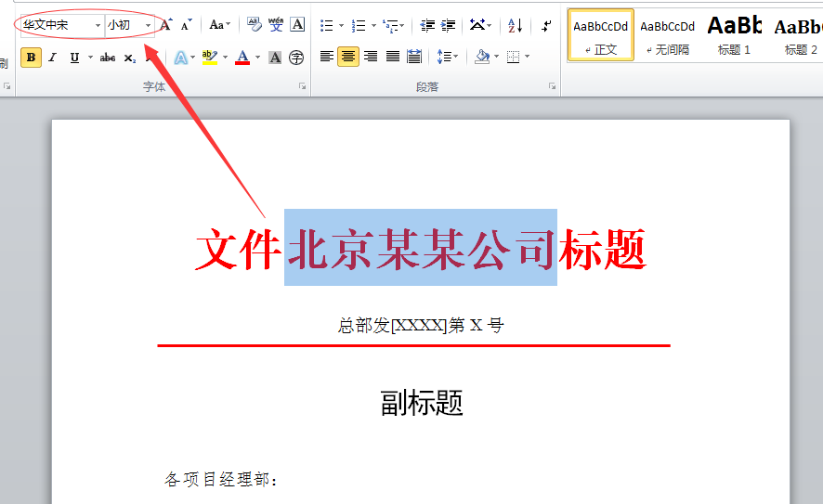Screen dimensions: 823x504
Task: Click the phonetic guide (wén) icon
Action: pyautogui.click(x=276, y=25)
